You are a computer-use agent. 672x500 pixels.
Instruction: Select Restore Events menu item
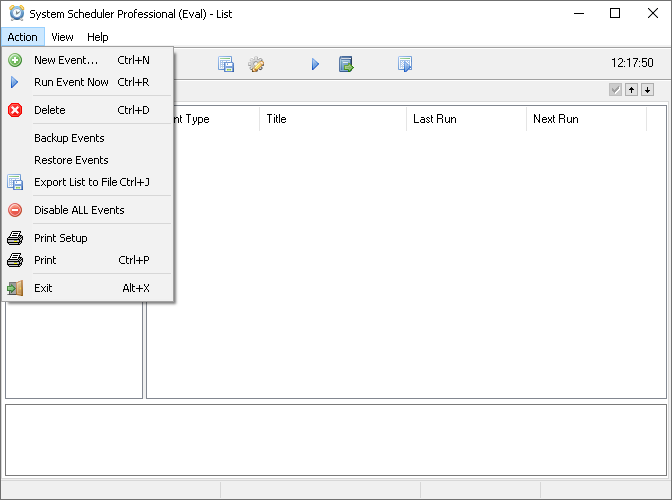[x=88, y=160]
